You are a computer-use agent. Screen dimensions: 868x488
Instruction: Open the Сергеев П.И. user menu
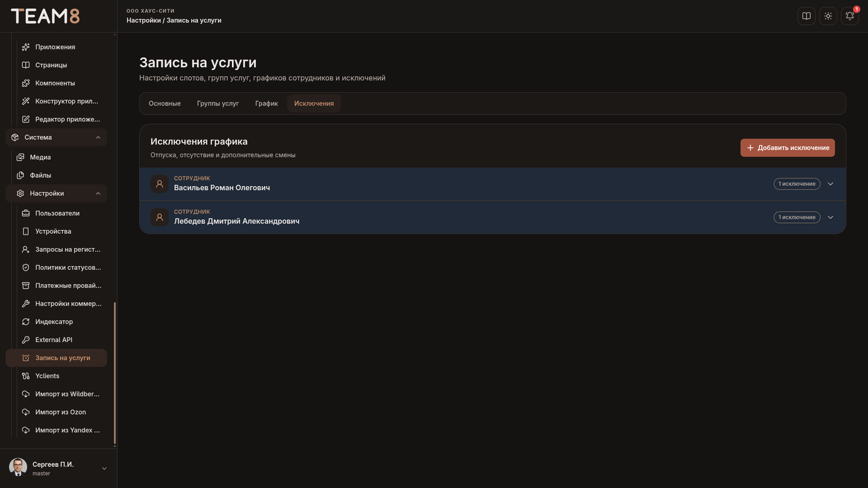58,468
